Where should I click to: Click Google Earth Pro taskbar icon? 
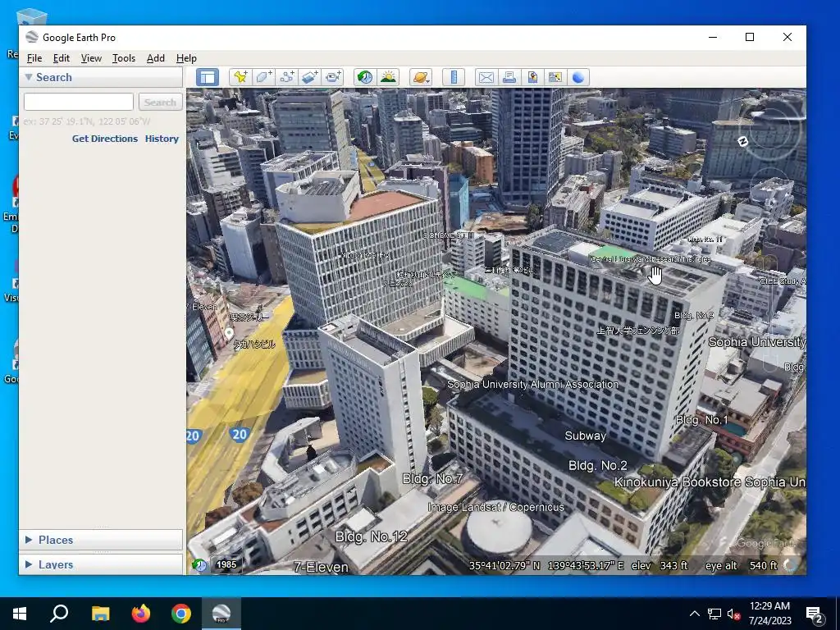coord(221,614)
